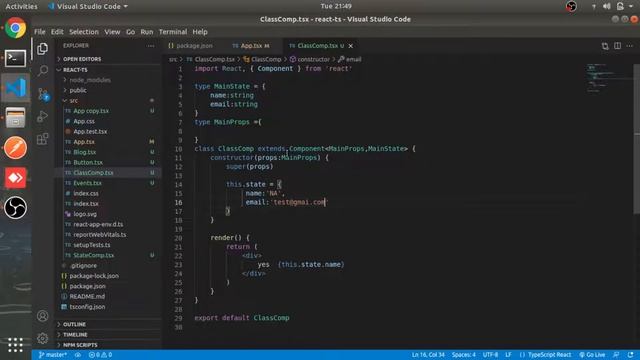Collapse the REACT-TS folder section
The height and width of the screenshot is (360, 640).
click(x=108, y=70)
